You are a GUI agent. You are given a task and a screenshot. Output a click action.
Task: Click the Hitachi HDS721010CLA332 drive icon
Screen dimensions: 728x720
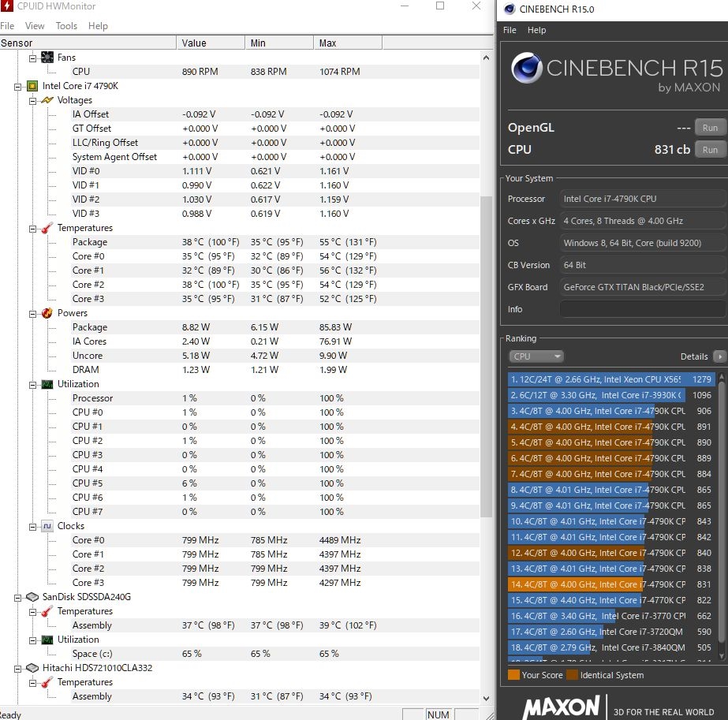click(32, 667)
